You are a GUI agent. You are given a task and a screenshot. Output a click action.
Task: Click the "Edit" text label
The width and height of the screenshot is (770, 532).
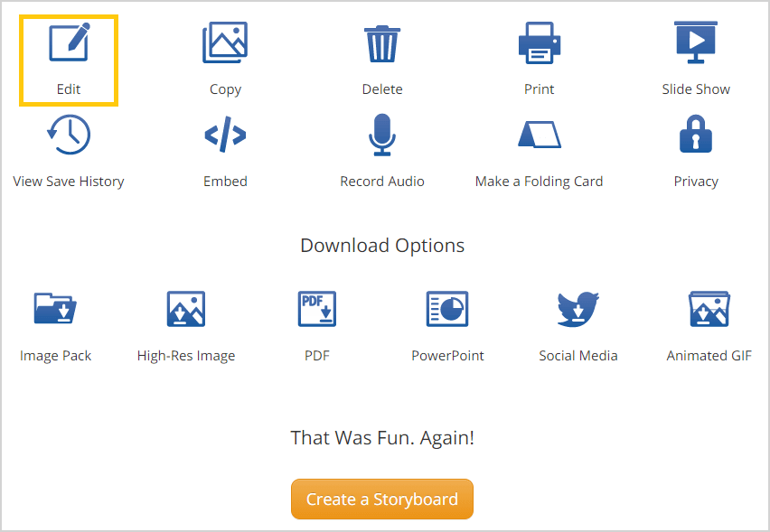pyautogui.click(x=69, y=89)
